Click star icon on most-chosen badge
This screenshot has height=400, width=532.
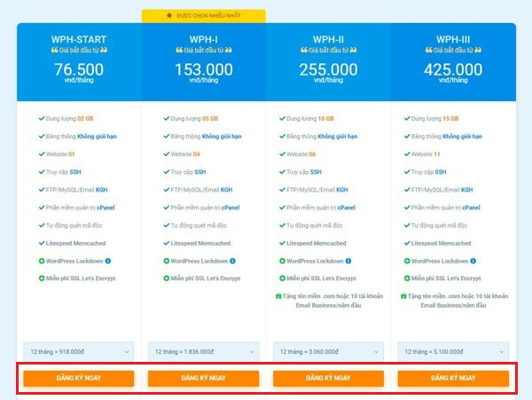pyautogui.click(x=169, y=15)
